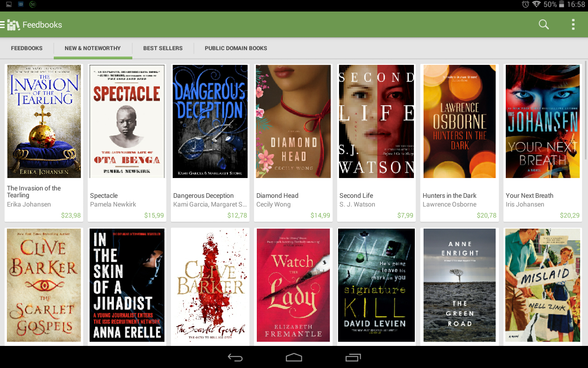Tap the Feedbooks app title
This screenshot has width=588, height=368.
[42, 25]
